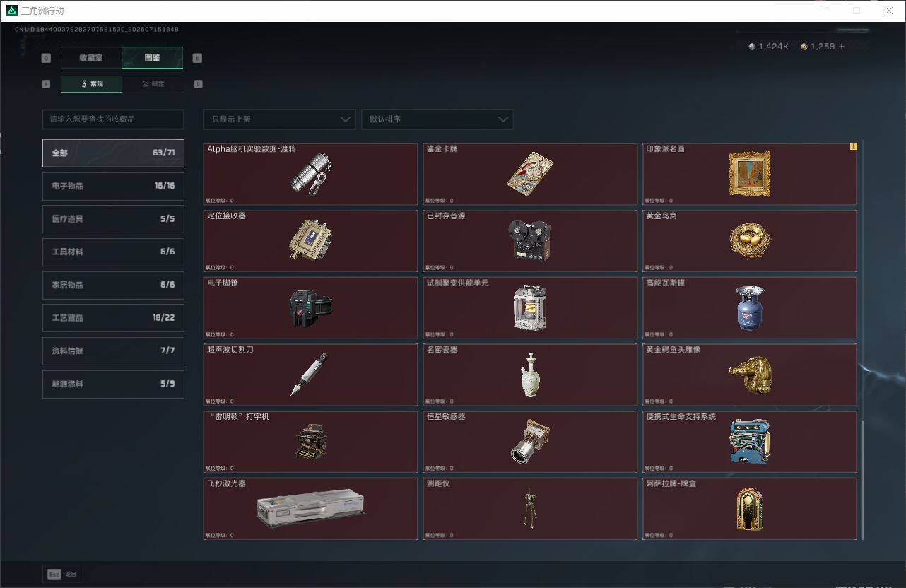
Task: Click the Esc 返回 back button
Action: (x=62, y=574)
